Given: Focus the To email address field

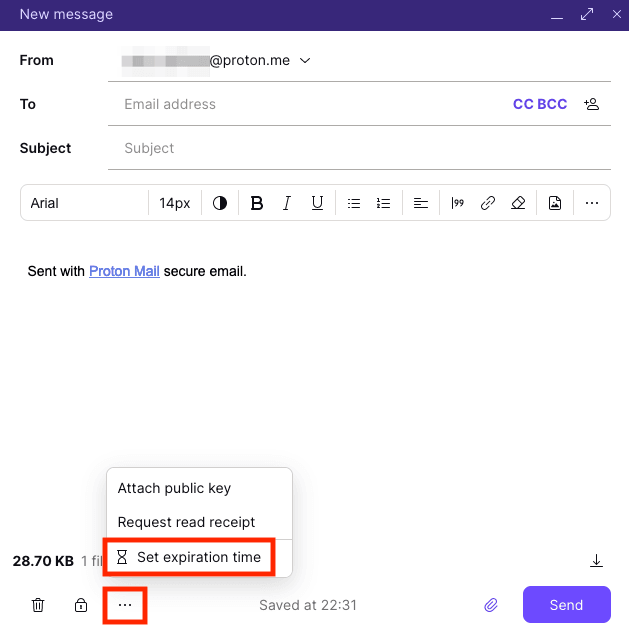Looking at the screenshot, I should tap(310, 104).
